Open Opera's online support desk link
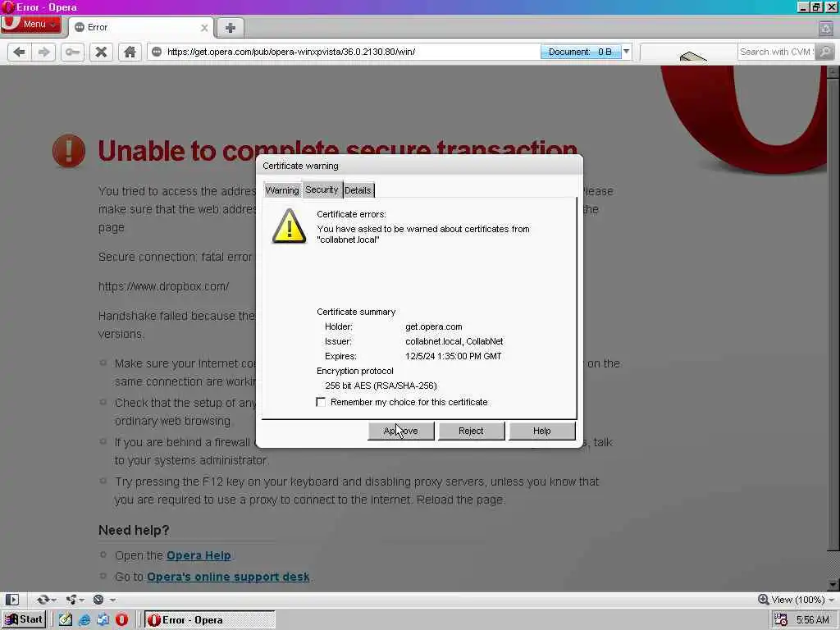This screenshot has height=630, width=840. (x=228, y=577)
